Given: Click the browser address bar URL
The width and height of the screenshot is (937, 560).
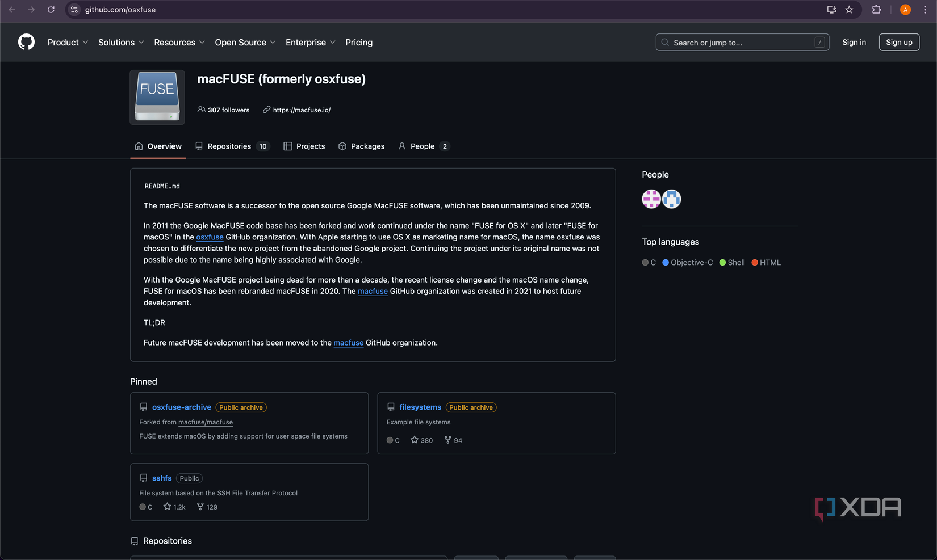Looking at the screenshot, I should pos(120,10).
